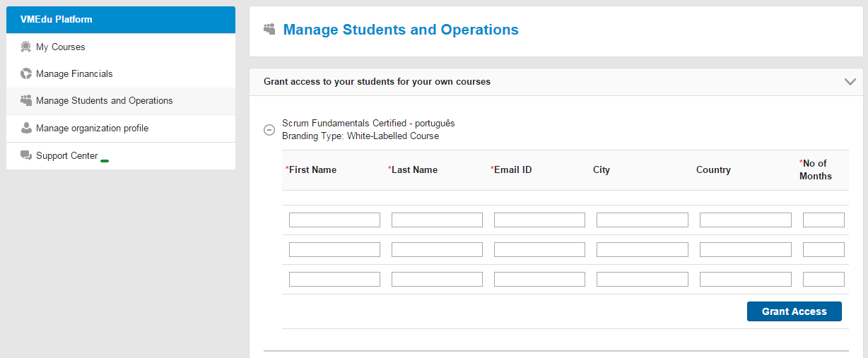Click the second row Country field
Image resolution: width=868 pixels, height=358 pixels.
pyautogui.click(x=745, y=250)
